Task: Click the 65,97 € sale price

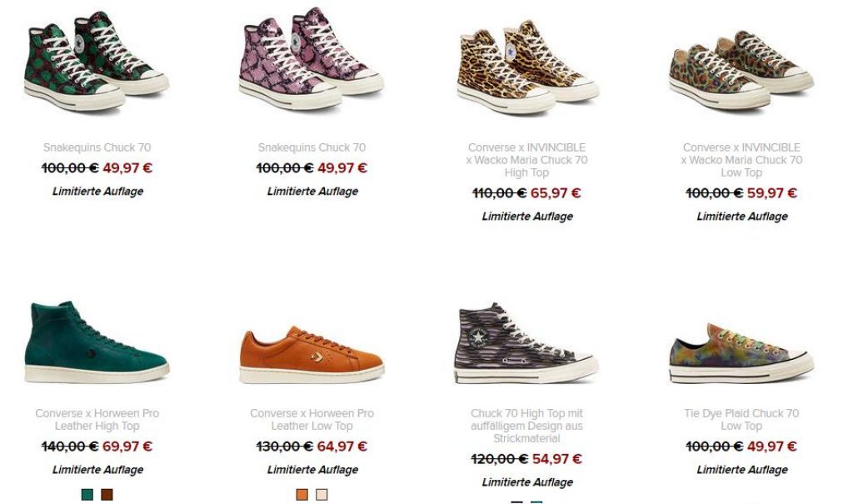Action: pos(556,193)
